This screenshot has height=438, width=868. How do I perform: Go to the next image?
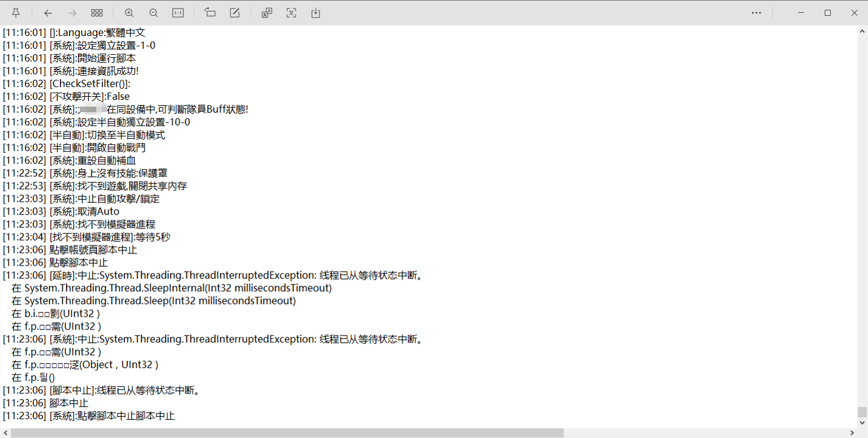coord(73,13)
